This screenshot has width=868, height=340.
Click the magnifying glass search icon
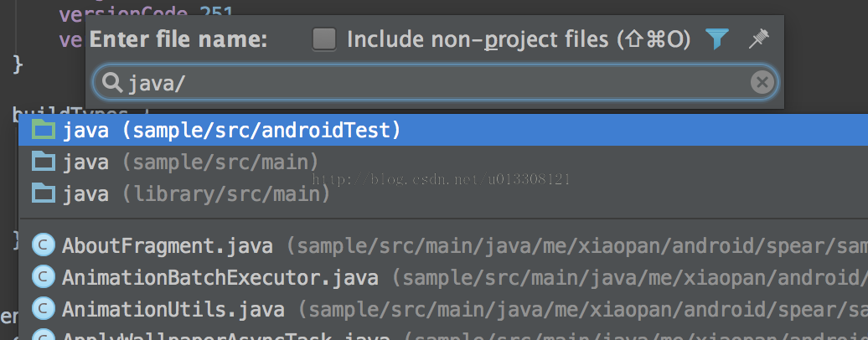click(x=112, y=82)
